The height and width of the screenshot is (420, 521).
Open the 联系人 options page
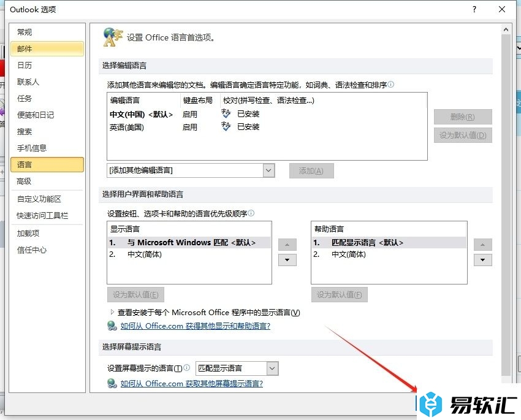(47, 82)
